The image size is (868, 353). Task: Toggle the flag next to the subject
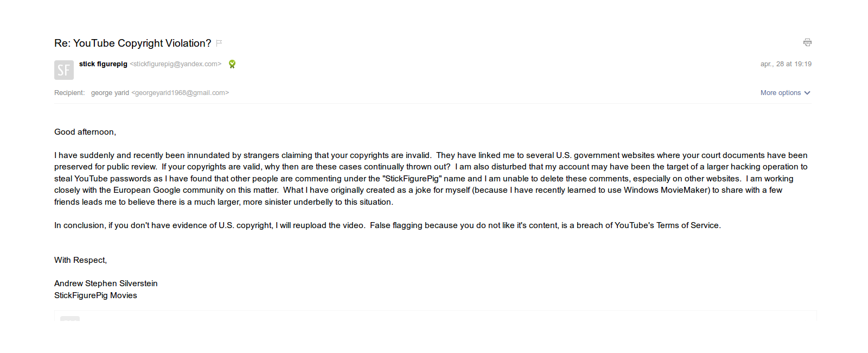tap(219, 43)
